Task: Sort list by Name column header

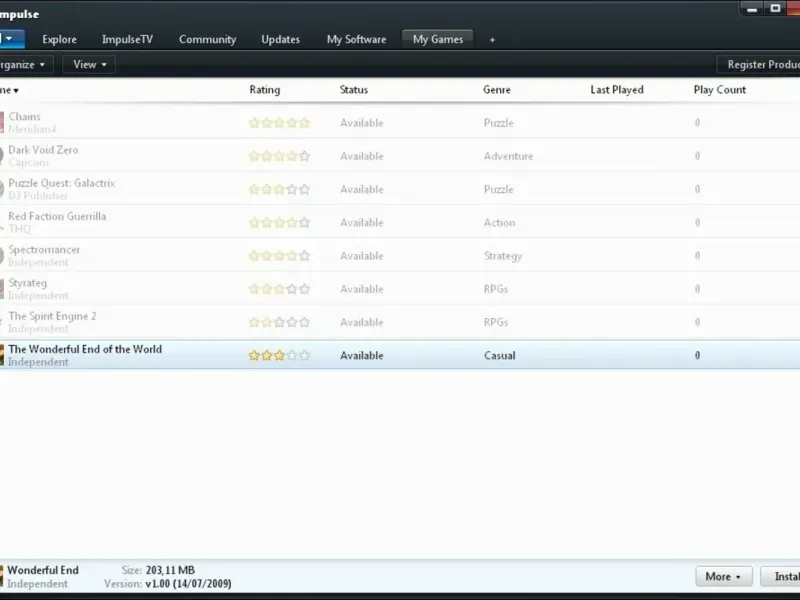Action: (9, 90)
